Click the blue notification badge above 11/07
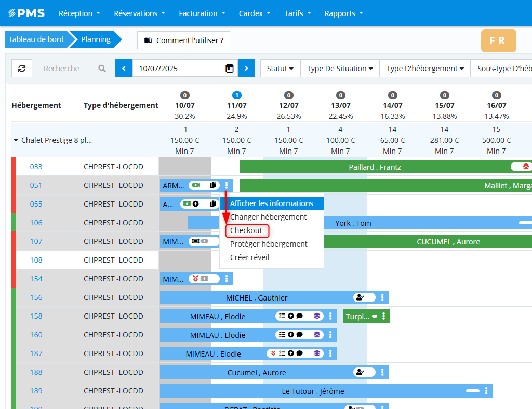This screenshot has width=532, height=409. click(236, 95)
